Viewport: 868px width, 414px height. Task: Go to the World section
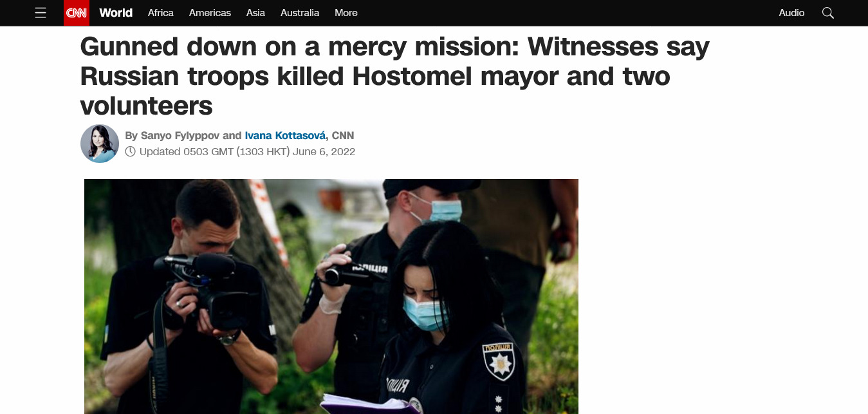coord(116,13)
